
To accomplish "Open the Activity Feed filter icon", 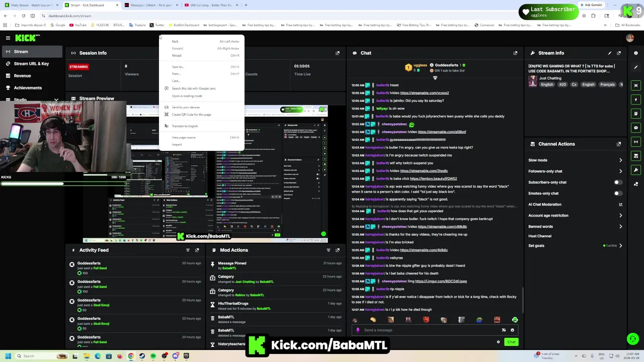I will pos(188,250).
